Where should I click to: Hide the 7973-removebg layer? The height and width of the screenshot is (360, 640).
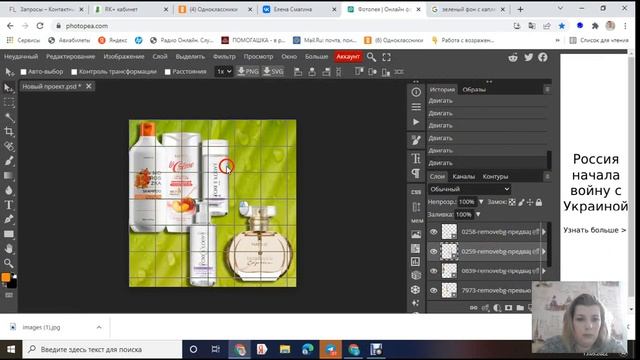pyautogui.click(x=433, y=290)
